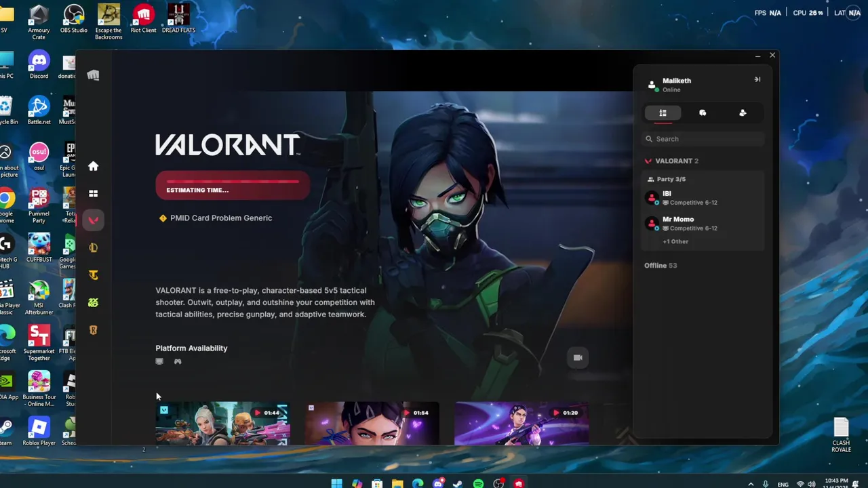Screen dimensions: 868x488
Task: Open Business Tour desktop shortcut
Action: pyautogui.click(x=39, y=389)
